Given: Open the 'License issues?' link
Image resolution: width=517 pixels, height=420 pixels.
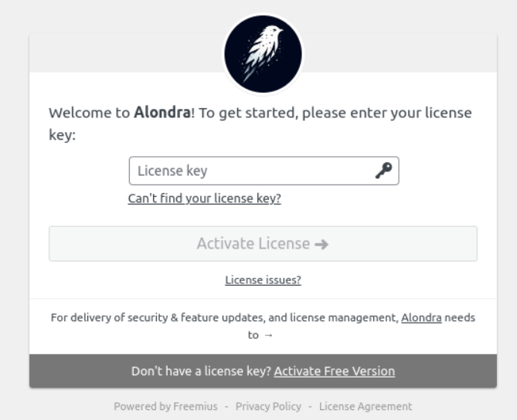Looking at the screenshot, I should (x=263, y=280).
